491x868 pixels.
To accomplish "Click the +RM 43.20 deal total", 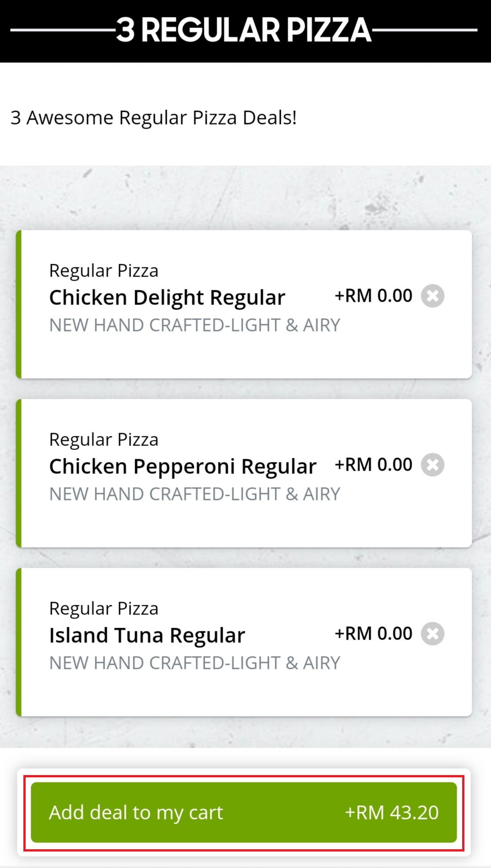I will [392, 812].
